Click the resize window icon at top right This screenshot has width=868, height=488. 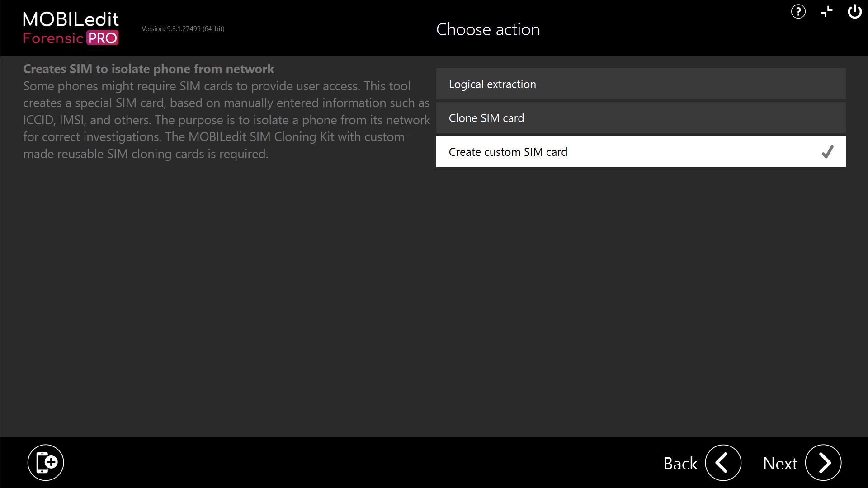click(827, 12)
